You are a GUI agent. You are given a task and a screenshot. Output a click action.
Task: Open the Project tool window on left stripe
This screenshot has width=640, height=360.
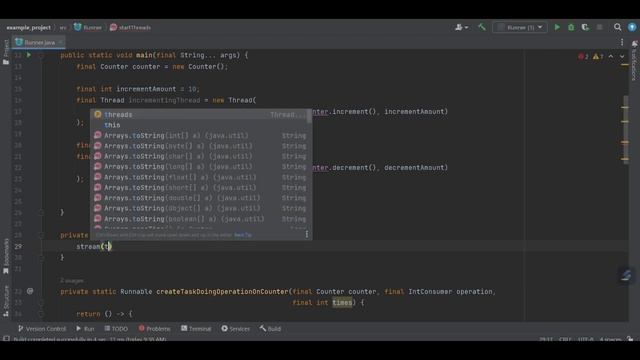click(6, 52)
